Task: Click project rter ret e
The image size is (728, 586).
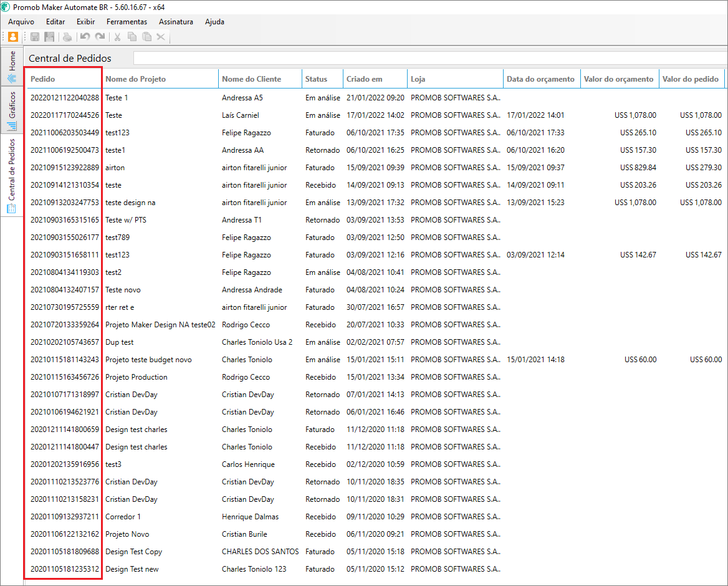Action: click(x=120, y=307)
